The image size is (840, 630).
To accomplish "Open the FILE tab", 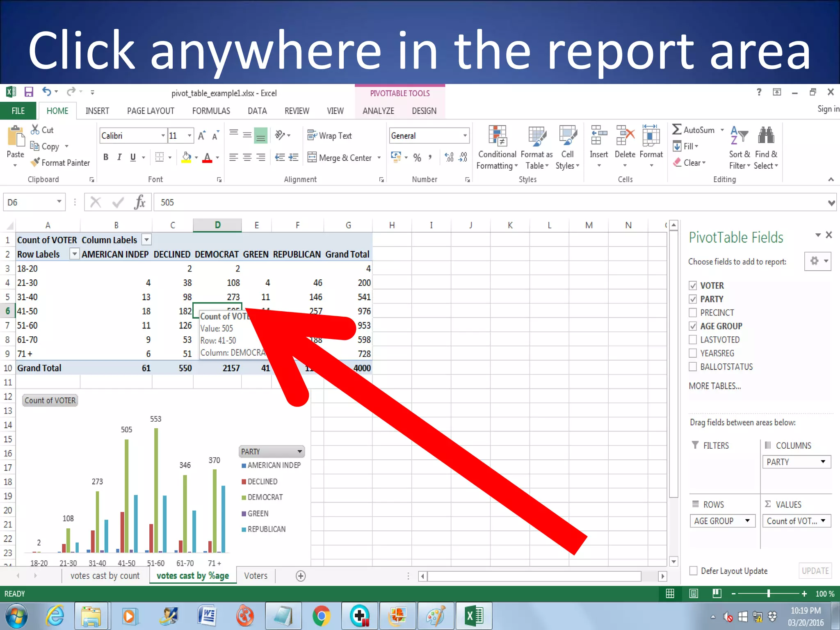I will pyautogui.click(x=18, y=111).
